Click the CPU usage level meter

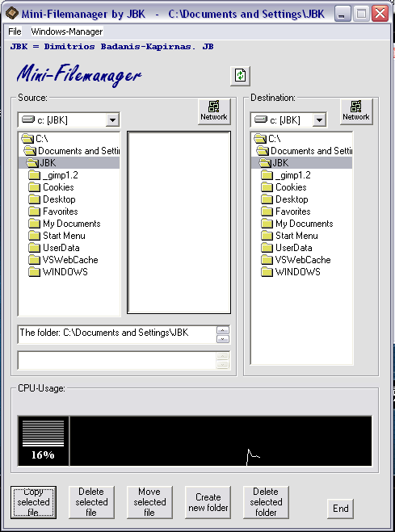click(x=43, y=441)
